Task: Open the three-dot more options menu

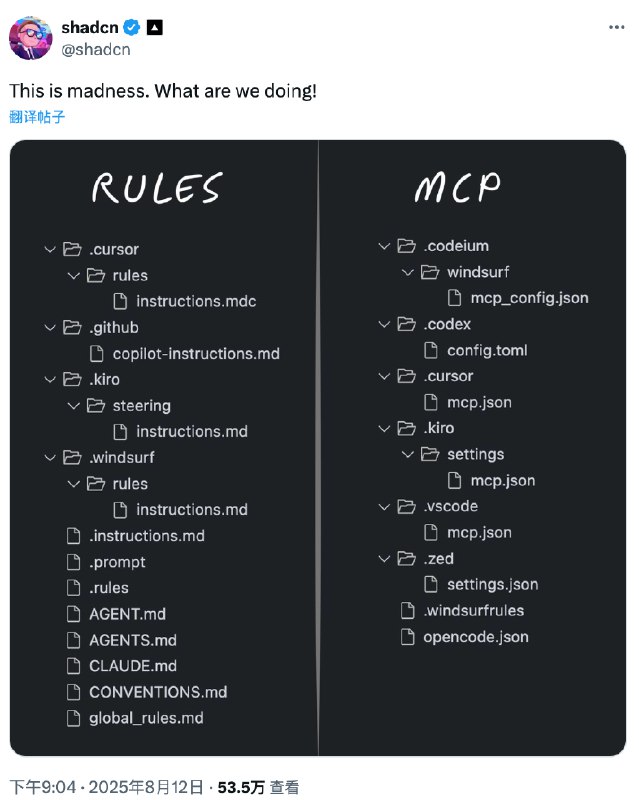Action: click(617, 27)
